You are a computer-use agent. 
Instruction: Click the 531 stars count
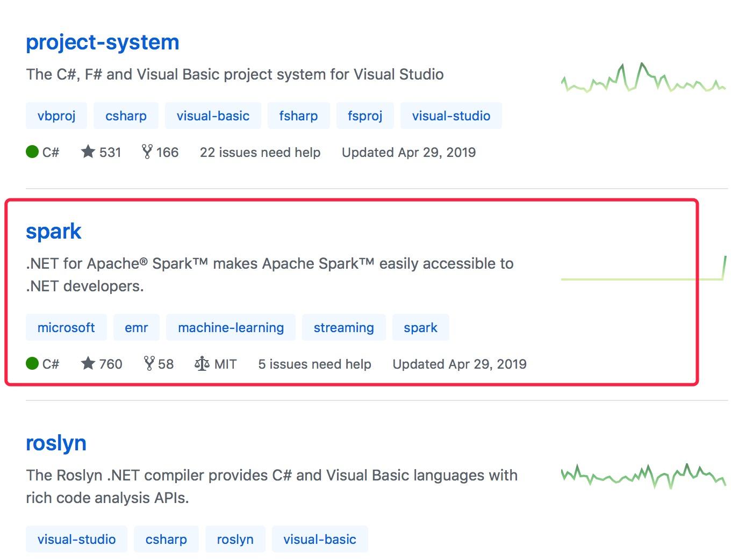(110, 153)
